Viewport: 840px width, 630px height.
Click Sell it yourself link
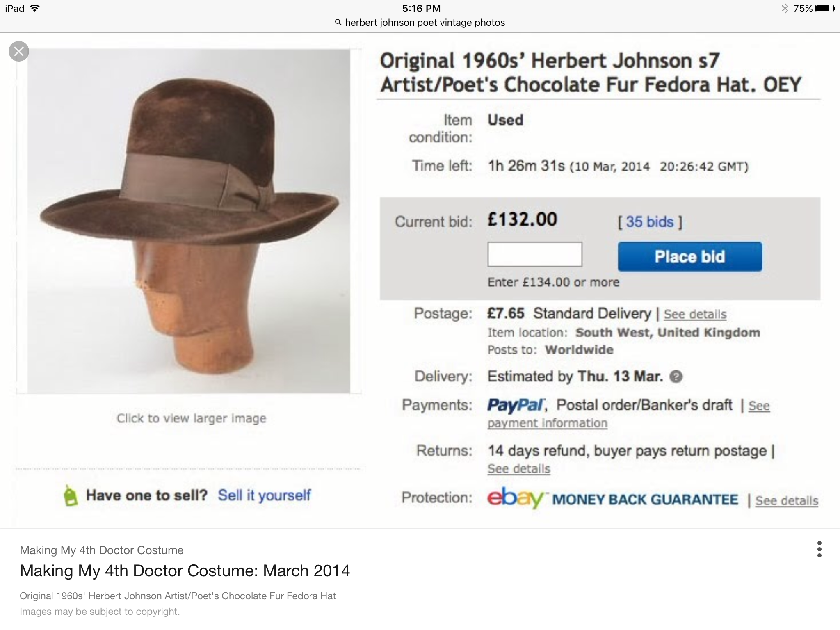click(x=264, y=495)
